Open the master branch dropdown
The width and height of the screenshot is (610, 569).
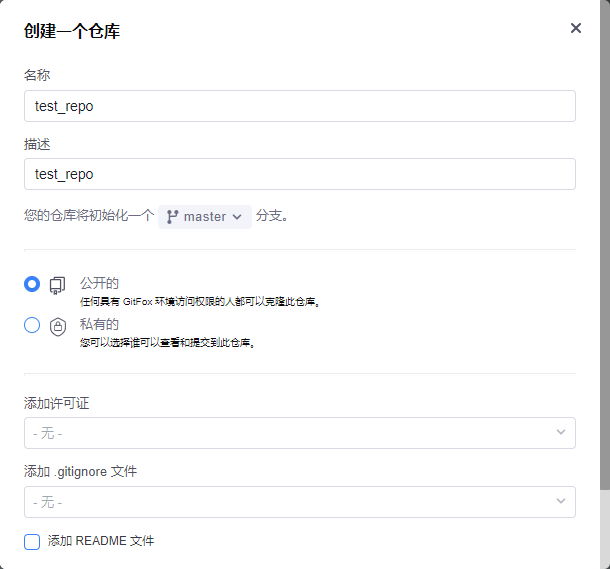(x=205, y=216)
